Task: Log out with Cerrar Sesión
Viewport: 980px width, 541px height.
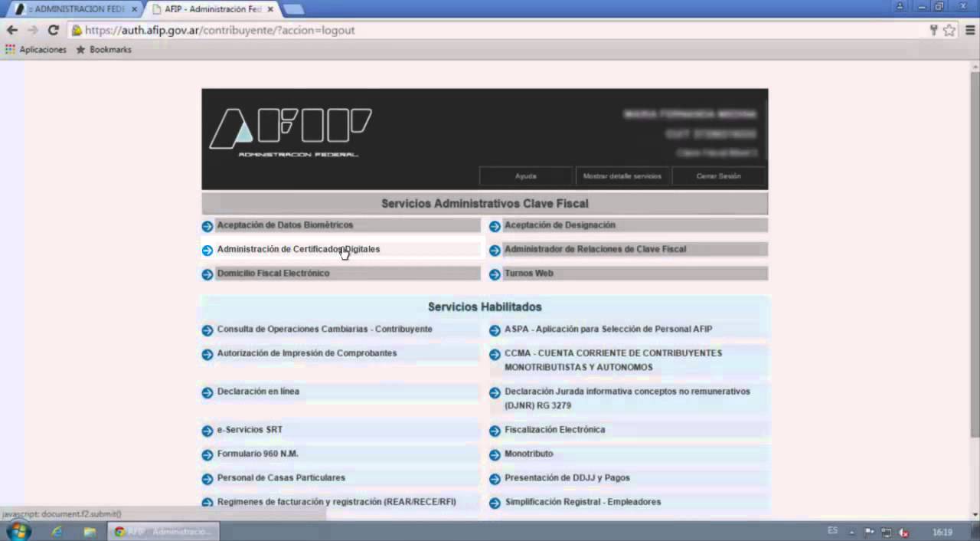Action: (718, 176)
